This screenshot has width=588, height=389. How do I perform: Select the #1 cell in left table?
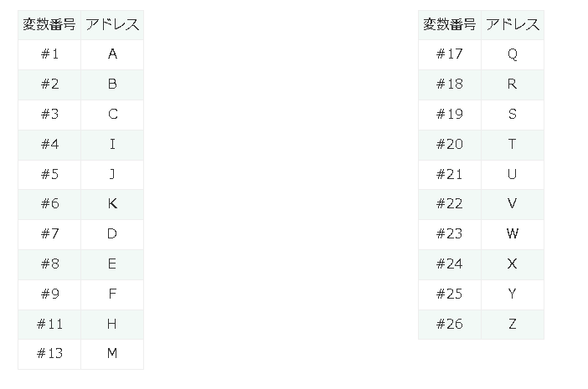point(49,54)
